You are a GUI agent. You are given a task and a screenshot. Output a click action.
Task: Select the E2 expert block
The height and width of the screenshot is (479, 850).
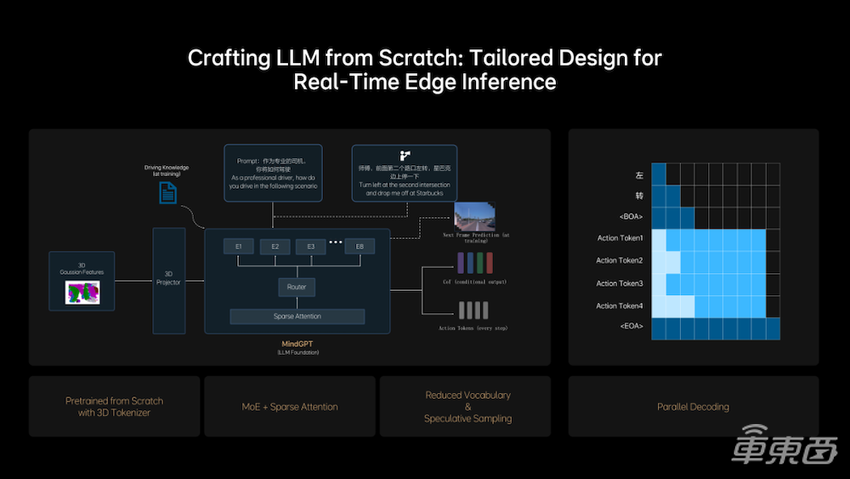coord(274,246)
